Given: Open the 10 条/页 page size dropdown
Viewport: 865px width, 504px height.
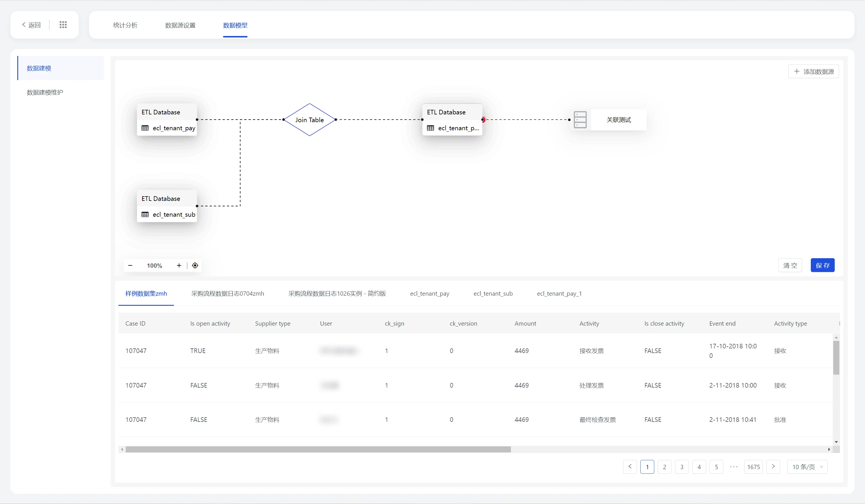Looking at the screenshot, I should click(807, 467).
